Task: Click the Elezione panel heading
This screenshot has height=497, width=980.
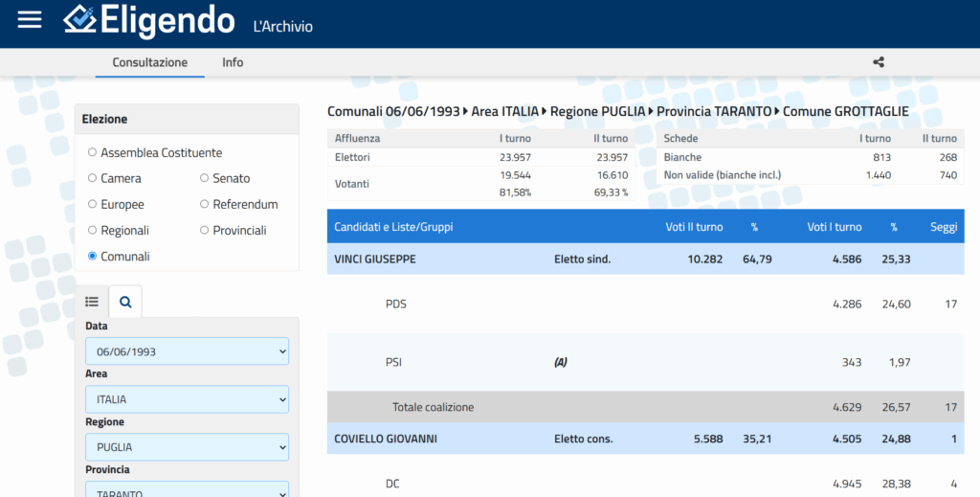Action: coord(104,119)
